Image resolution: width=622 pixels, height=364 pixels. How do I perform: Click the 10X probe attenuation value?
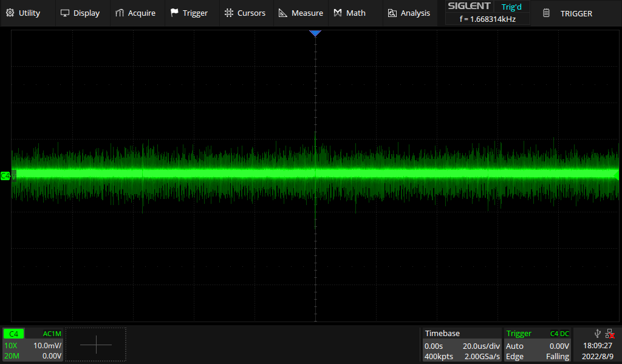(x=11, y=345)
